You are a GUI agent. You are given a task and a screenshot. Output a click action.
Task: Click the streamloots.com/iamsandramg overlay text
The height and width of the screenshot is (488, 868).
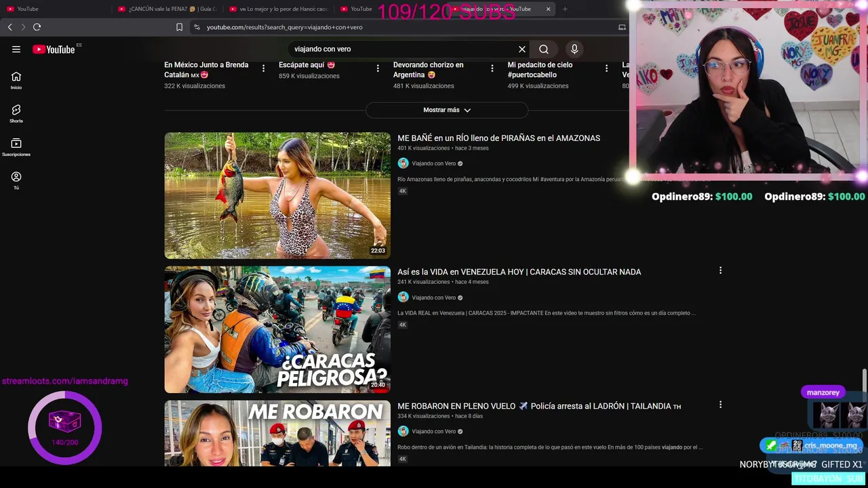point(64,381)
